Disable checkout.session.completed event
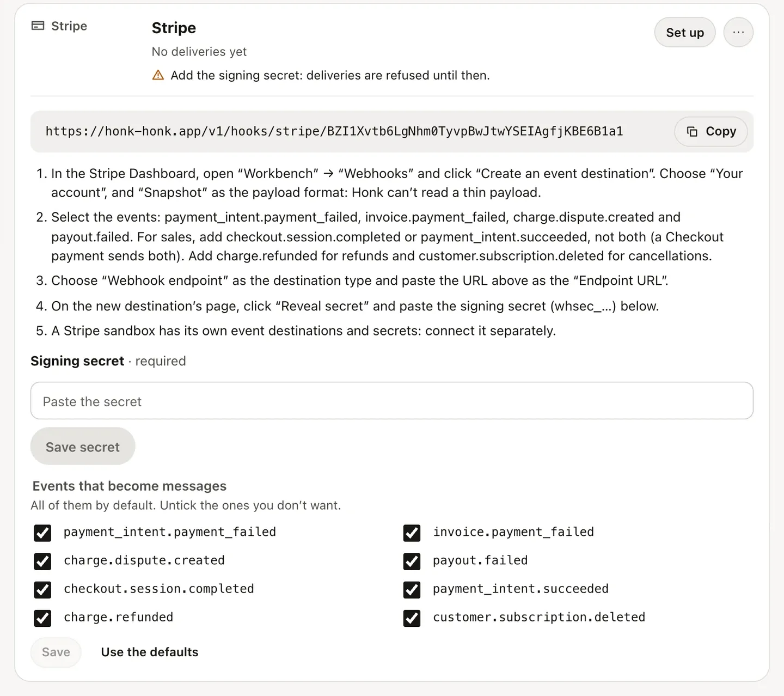 42,589
